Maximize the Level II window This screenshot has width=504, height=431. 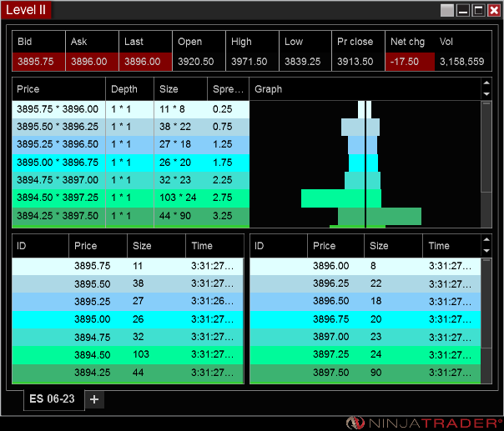pyautogui.click(x=478, y=10)
